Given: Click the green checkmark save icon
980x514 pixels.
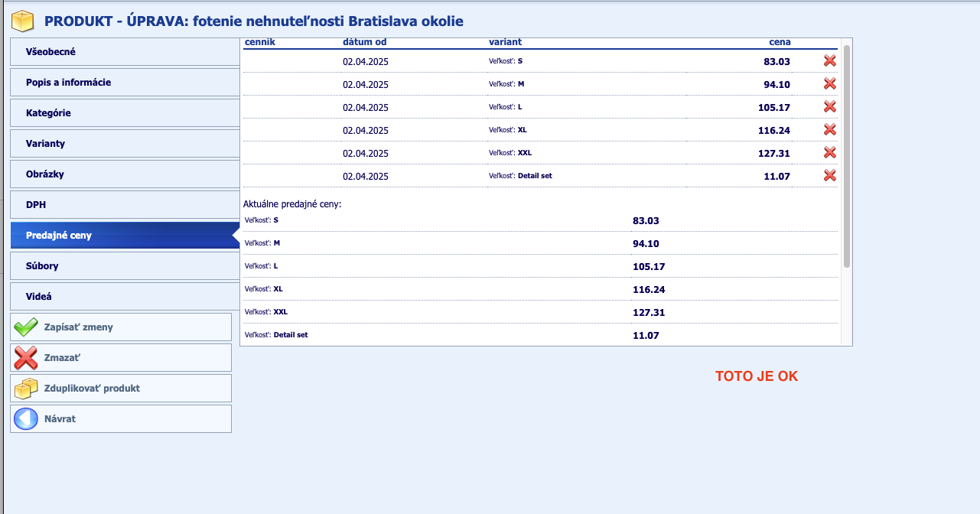Looking at the screenshot, I should [26, 327].
